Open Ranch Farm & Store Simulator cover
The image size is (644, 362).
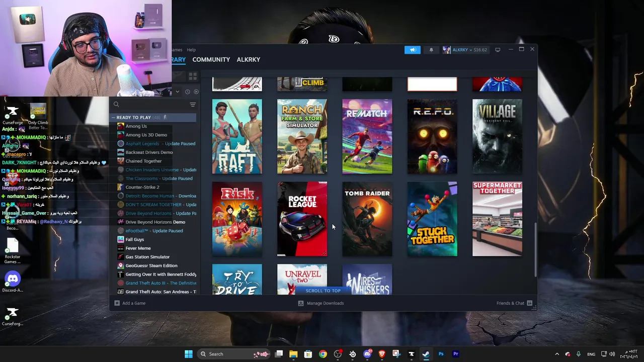[x=302, y=136]
